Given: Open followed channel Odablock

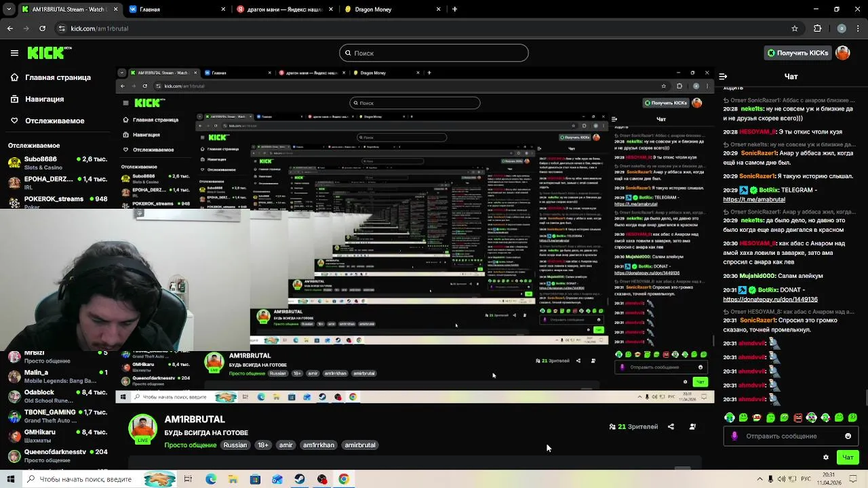Looking at the screenshot, I should point(58,396).
